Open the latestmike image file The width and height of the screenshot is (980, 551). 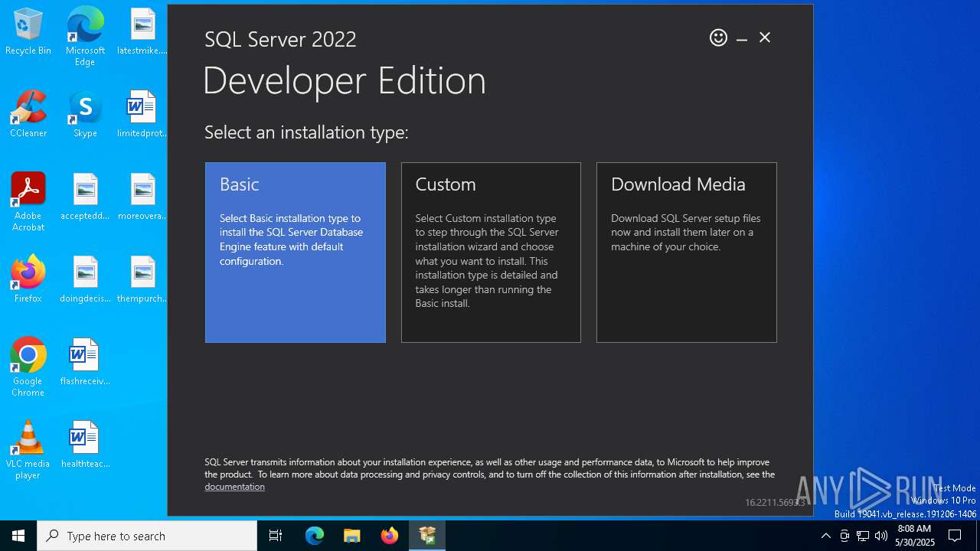tap(142, 32)
